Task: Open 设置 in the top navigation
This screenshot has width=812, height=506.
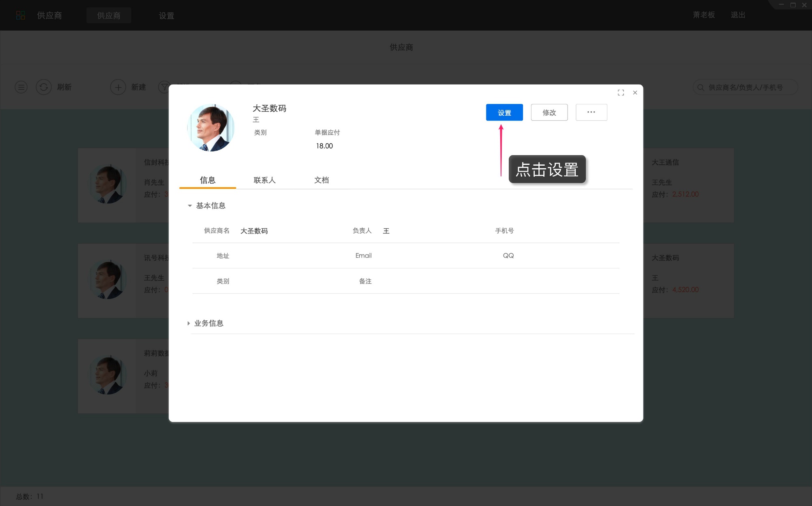Action: [x=166, y=15]
